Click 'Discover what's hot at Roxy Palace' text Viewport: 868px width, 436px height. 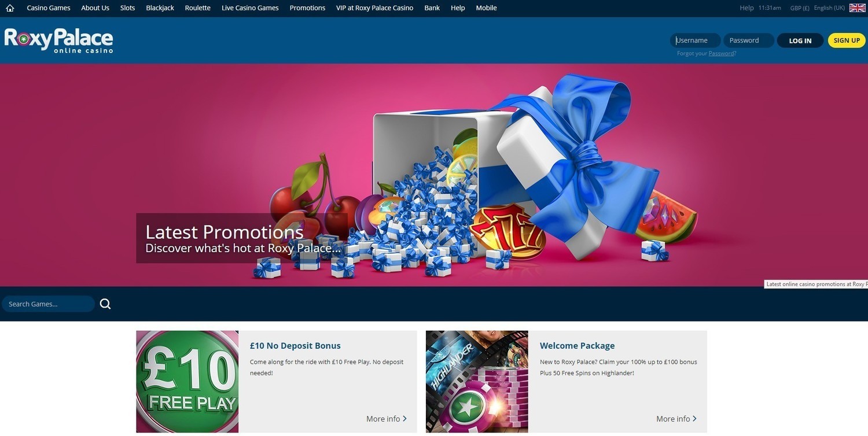(x=243, y=249)
